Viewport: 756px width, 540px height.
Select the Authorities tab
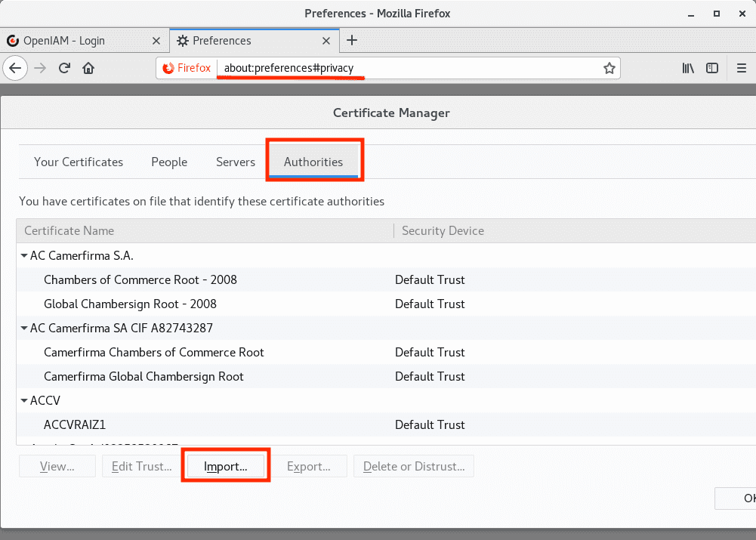point(313,162)
